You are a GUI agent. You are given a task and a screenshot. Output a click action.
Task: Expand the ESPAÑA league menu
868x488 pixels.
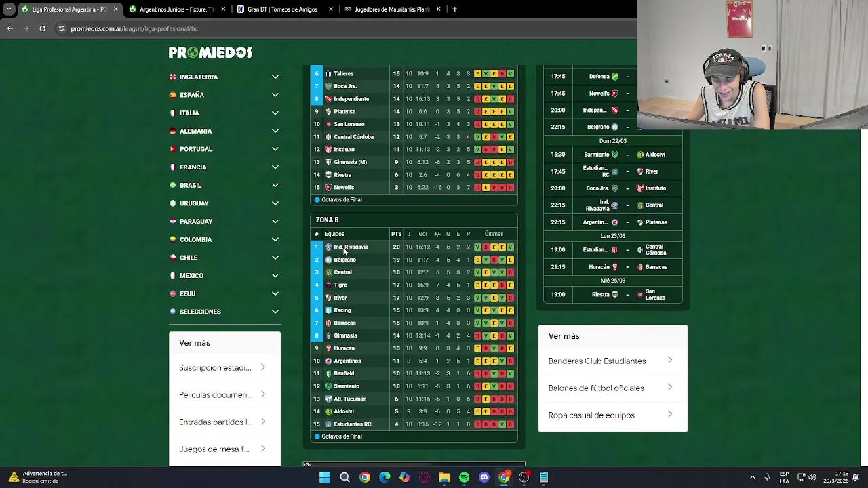tap(224, 95)
